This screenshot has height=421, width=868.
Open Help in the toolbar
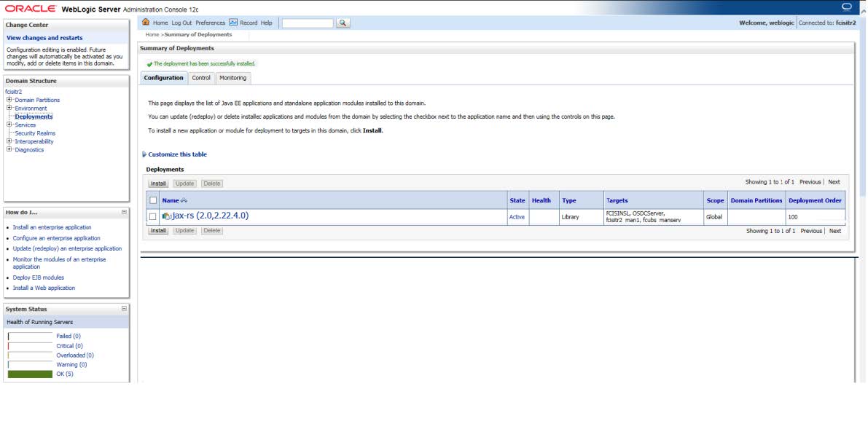pos(266,23)
